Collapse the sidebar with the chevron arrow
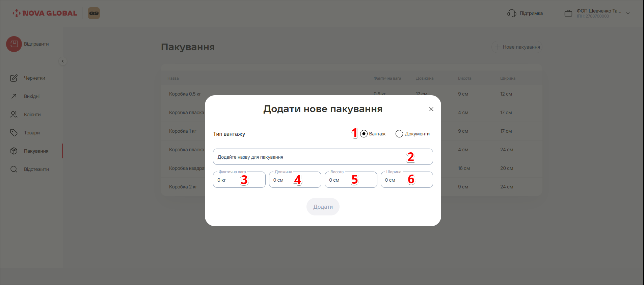Viewport: 644px width, 285px height. [63, 61]
